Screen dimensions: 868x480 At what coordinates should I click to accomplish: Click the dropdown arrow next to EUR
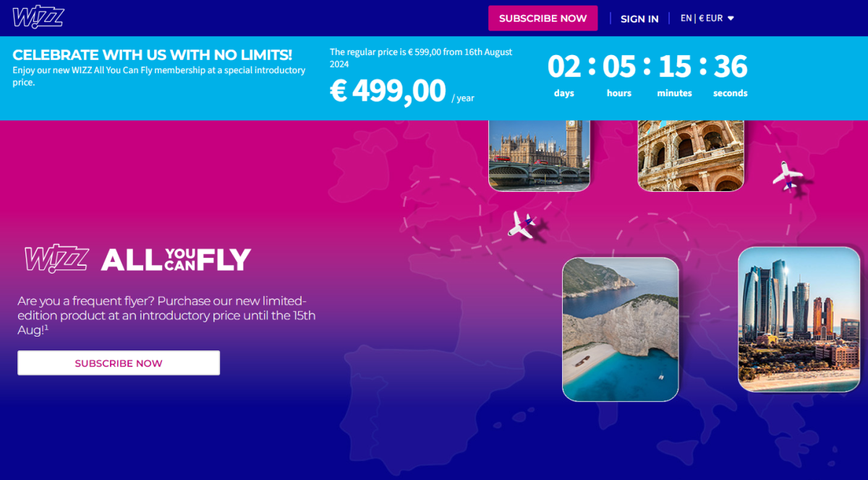(731, 18)
